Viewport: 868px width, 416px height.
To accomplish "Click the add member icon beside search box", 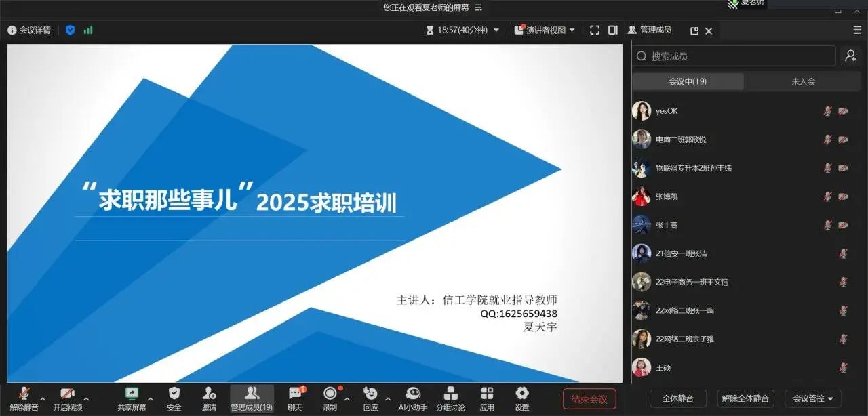I will (850, 56).
